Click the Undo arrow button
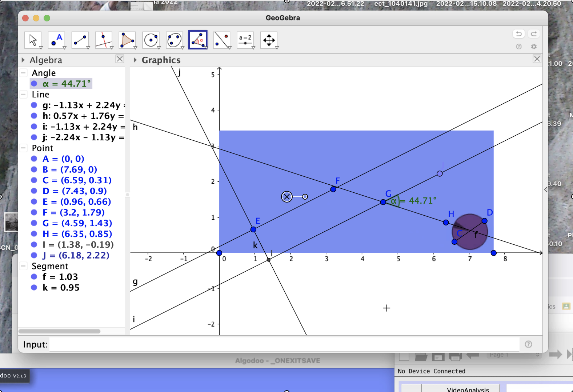Image resolution: width=573 pixels, height=392 pixels. pyautogui.click(x=519, y=34)
